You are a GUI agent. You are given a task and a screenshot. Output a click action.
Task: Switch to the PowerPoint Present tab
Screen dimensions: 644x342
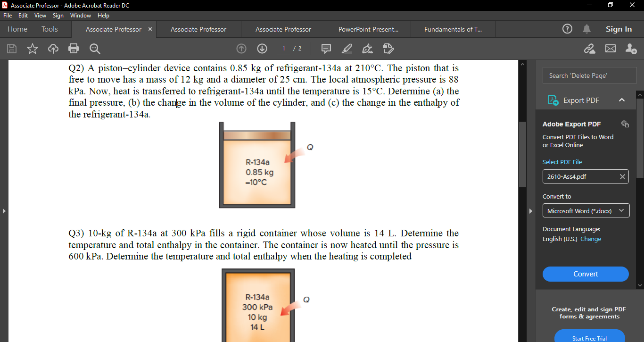coord(368,29)
